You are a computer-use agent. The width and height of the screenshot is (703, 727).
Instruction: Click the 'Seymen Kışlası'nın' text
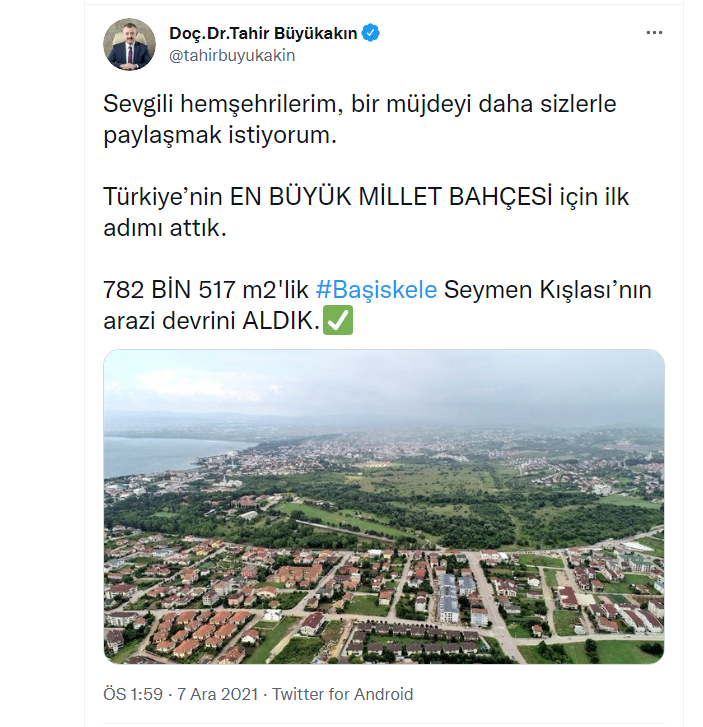click(548, 290)
